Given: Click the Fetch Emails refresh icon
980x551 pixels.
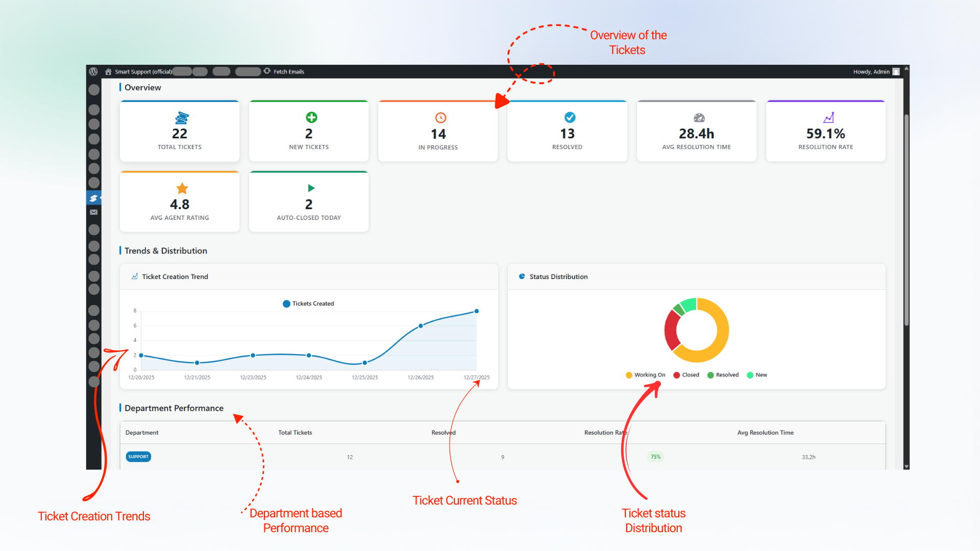Looking at the screenshot, I should pos(267,71).
